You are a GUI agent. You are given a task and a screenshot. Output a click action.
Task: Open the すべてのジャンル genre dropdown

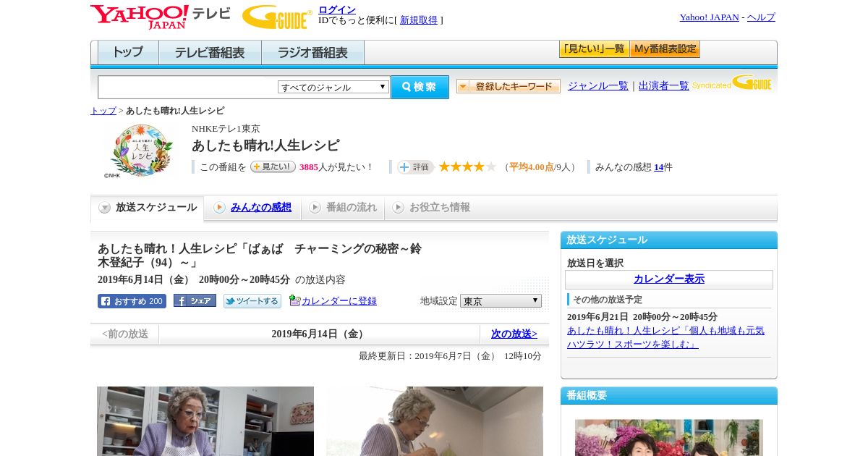click(333, 87)
